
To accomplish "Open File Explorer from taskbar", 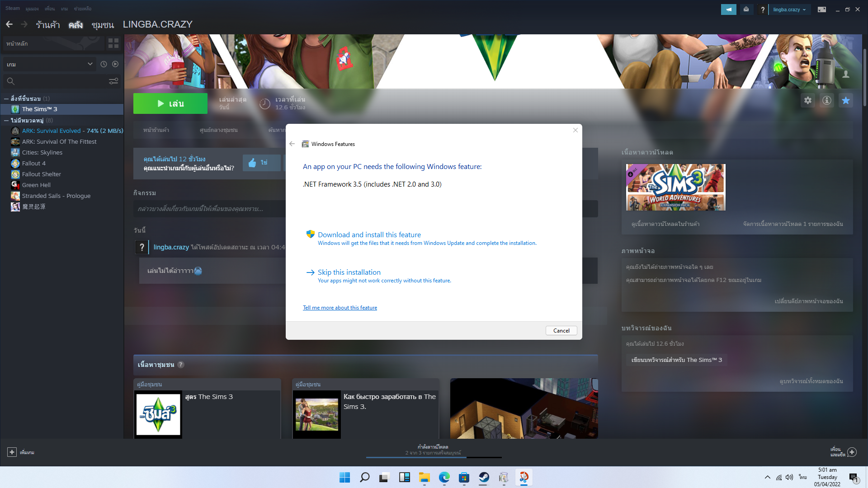I will click(x=424, y=478).
